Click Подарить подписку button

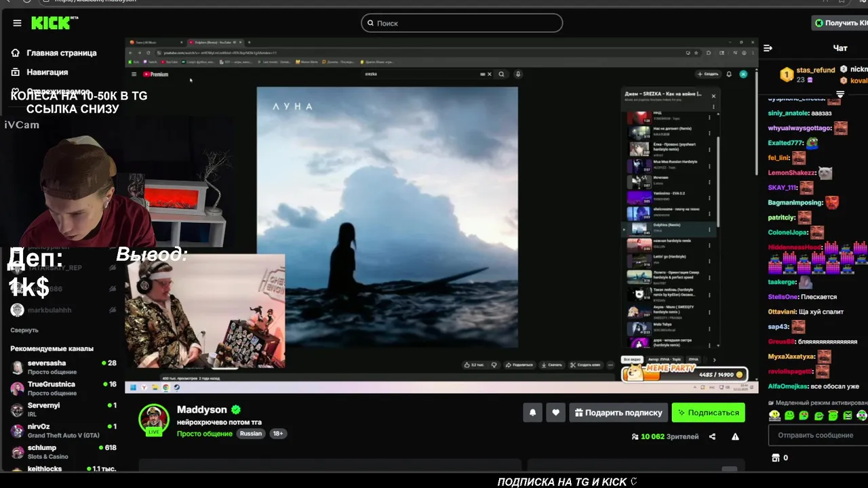[x=618, y=412]
